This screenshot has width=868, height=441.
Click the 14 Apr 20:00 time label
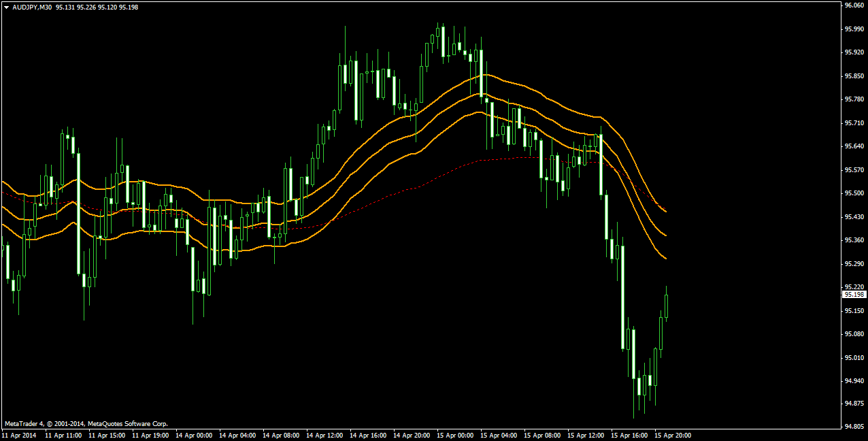click(x=412, y=435)
